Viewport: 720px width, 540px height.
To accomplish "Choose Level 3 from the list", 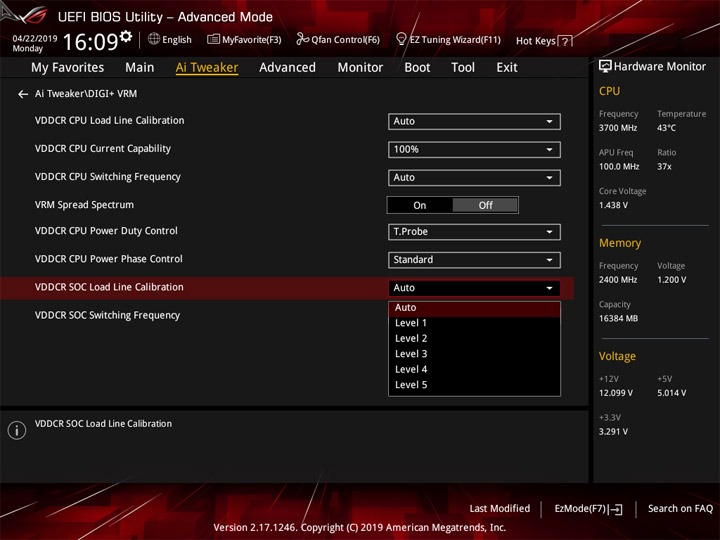I will [474, 354].
